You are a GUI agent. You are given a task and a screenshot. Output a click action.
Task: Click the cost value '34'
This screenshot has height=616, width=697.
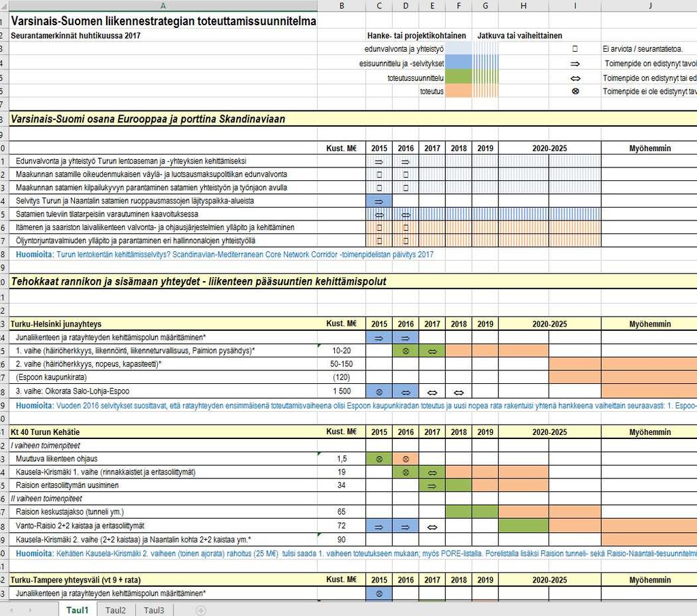click(342, 485)
